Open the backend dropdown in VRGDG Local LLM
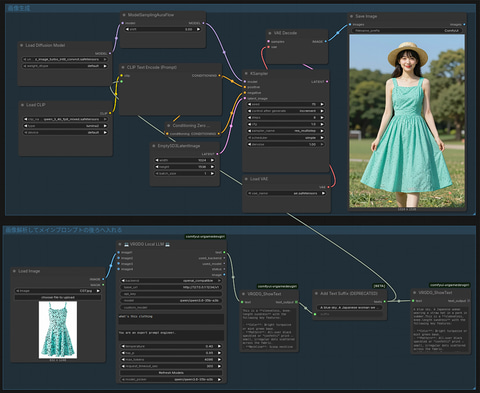Viewport: 480px width, 393px height. click(171, 281)
